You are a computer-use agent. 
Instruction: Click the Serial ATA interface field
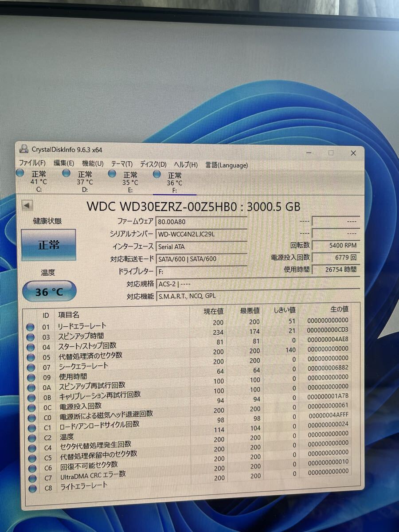(x=201, y=246)
